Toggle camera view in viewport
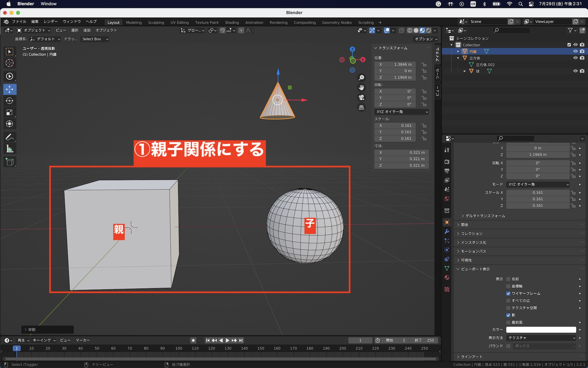The height and width of the screenshot is (368, 588). pyautogui.click(x=361, y=97)
